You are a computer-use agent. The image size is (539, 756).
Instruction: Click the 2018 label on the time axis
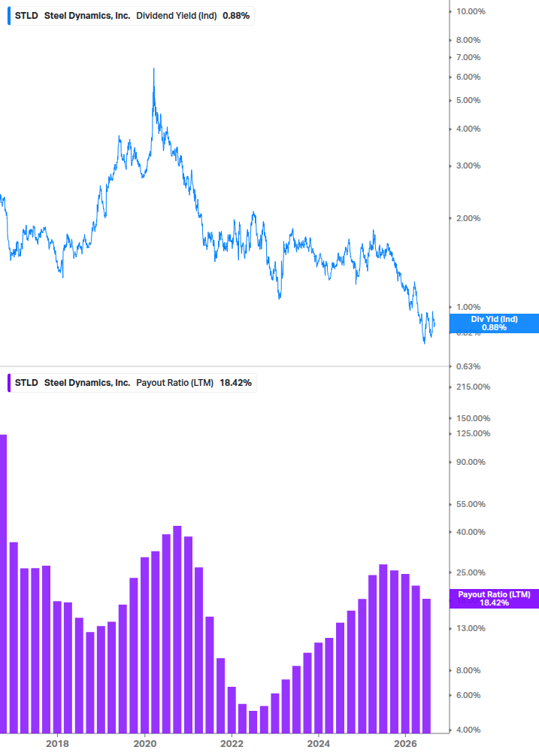pos(57,743)
